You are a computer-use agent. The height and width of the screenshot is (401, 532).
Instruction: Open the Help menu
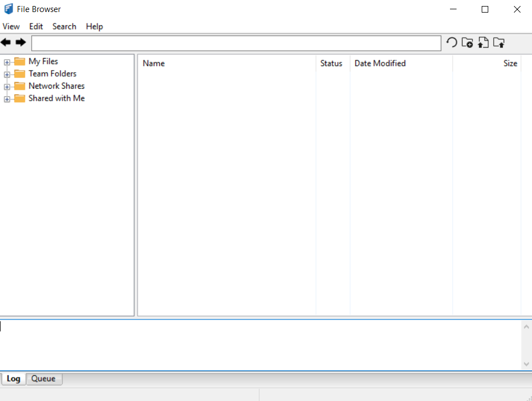(x=94, y=26)
